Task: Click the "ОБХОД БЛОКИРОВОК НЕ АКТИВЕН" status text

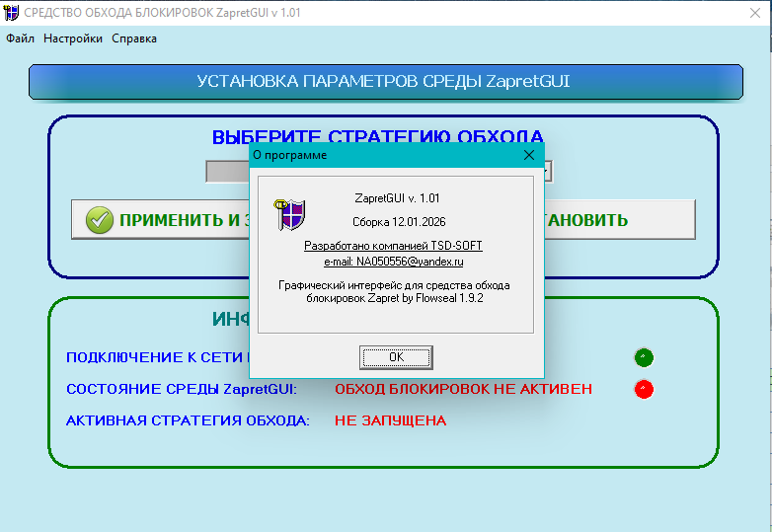Action: click(x=463, y=389)
